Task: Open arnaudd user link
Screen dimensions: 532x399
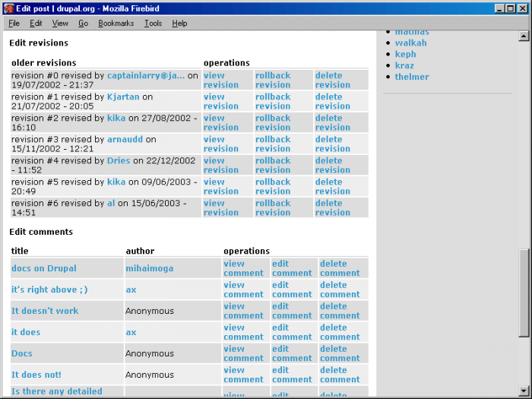Action: tap(125, 139)
